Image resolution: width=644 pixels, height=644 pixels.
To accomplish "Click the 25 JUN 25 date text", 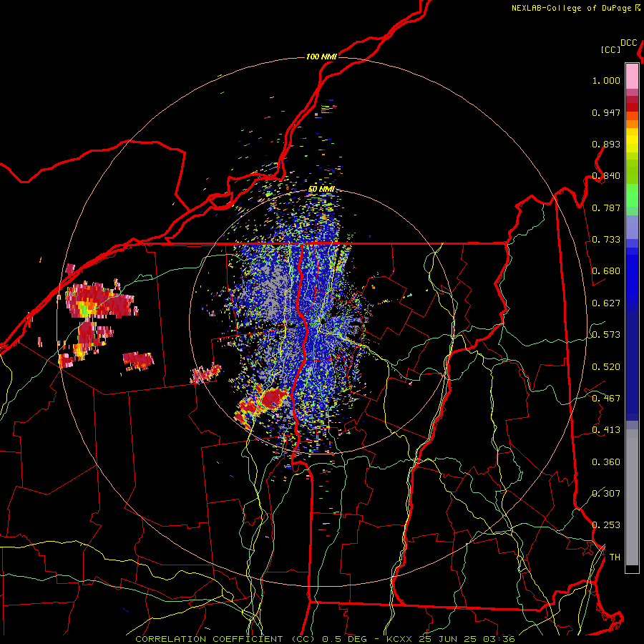I will (x=447, y=639).
